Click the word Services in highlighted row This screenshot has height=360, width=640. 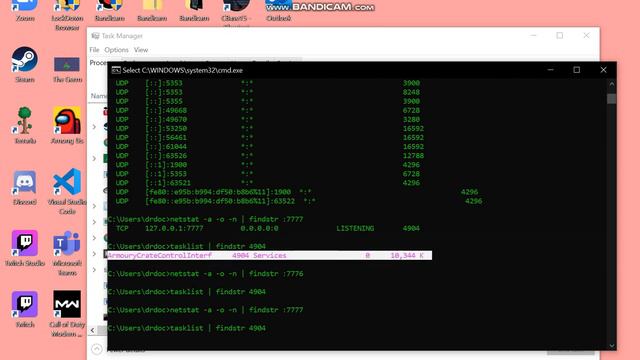coord(270,256)
